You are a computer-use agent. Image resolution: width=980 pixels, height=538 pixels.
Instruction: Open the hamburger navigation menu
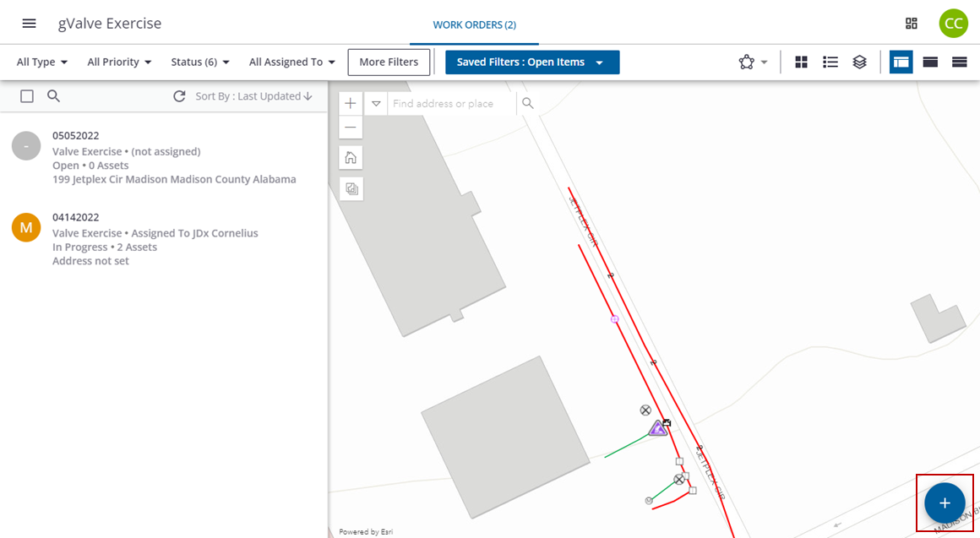pos(29,24)
